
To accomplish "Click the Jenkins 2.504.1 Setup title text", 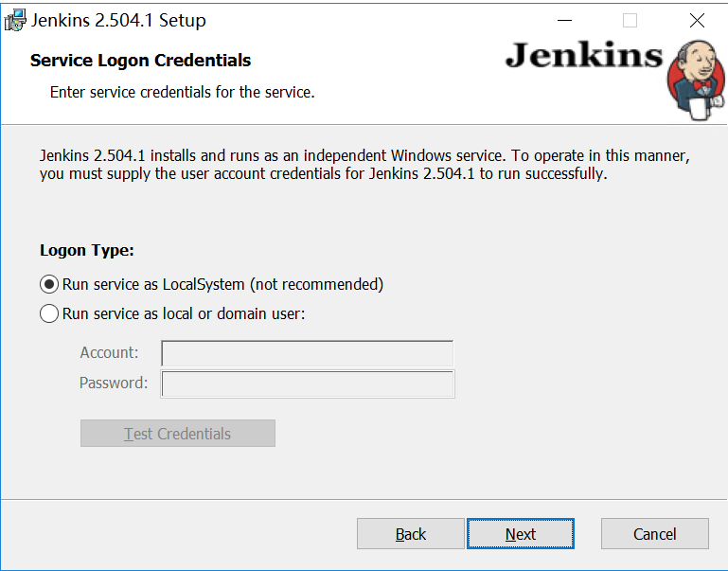I will (x=118, y=21).
